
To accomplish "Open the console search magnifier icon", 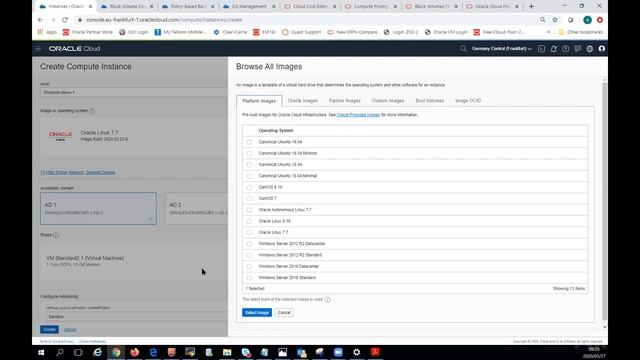I will click(463, 49).
